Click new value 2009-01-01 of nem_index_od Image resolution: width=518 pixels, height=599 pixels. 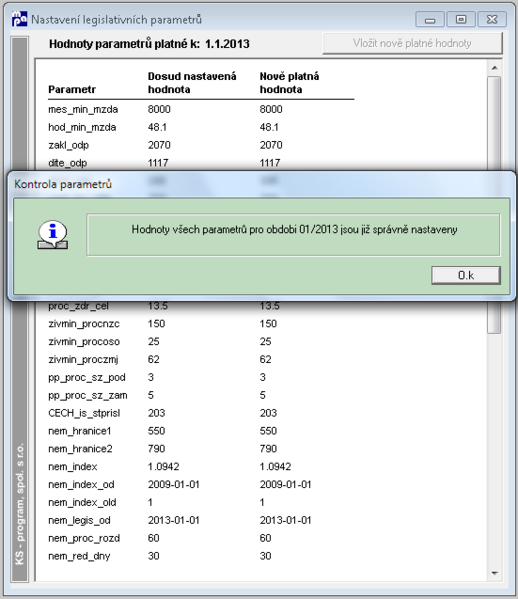point(285,485)
